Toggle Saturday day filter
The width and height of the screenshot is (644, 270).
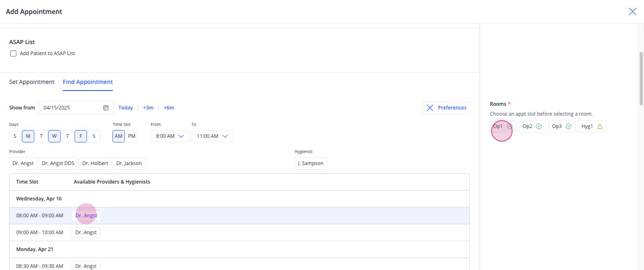pyautogui.click(x=94, y=136)
